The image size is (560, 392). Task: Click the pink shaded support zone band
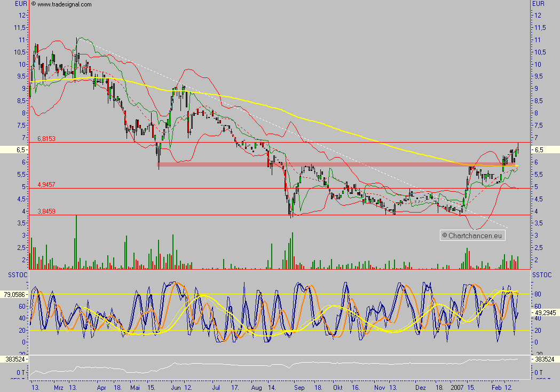[x=338, y=164]
